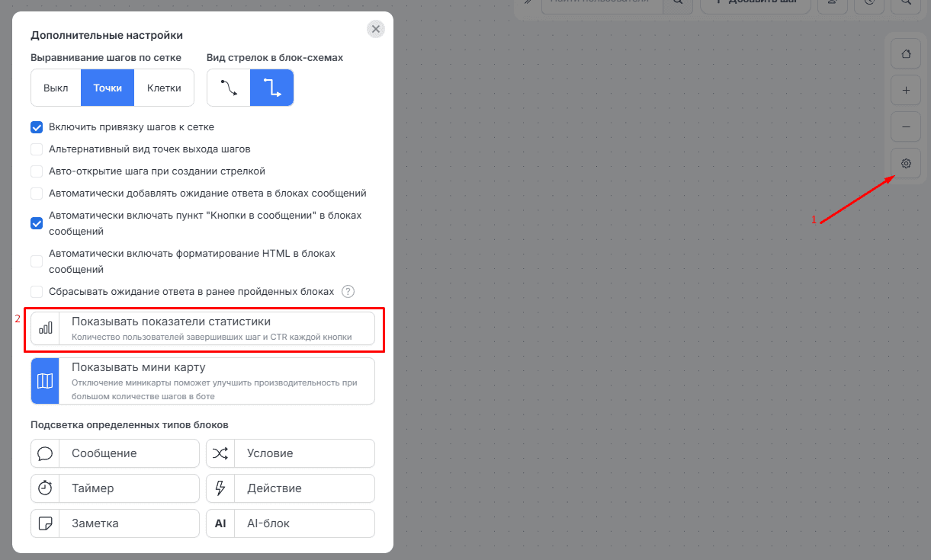The width and height of the screenshot is (931, 560).
Task: Highlight 'Условие' block type
Action: pyautogui.click(x=291, y=453)
